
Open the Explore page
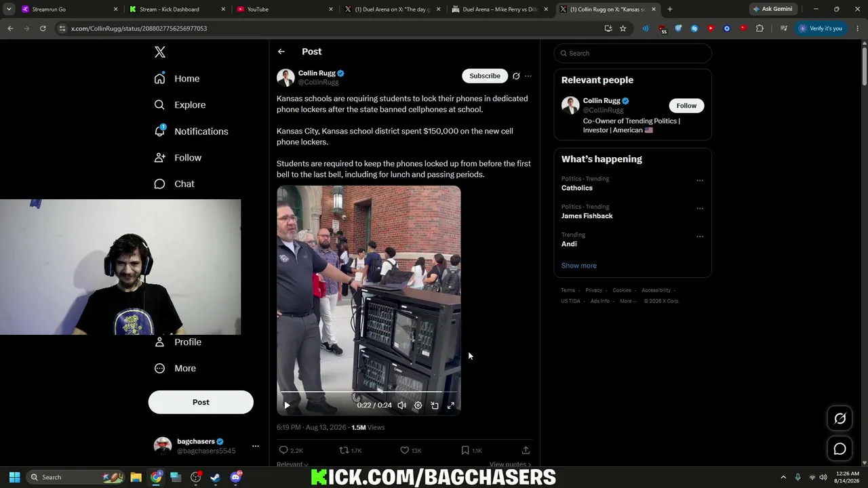(x=180, y=105)
